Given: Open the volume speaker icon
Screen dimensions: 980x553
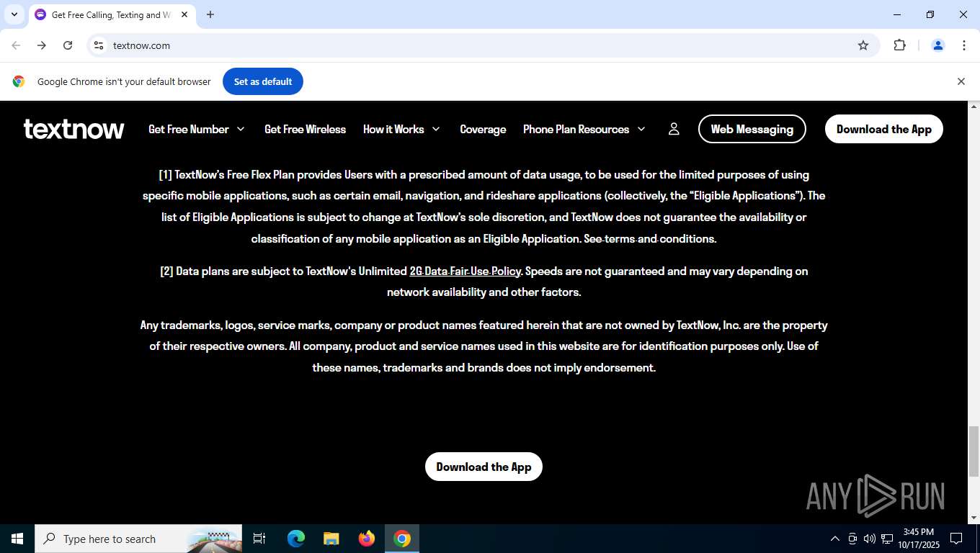Looking at the screenshot, I should click(x=870, y=539).
